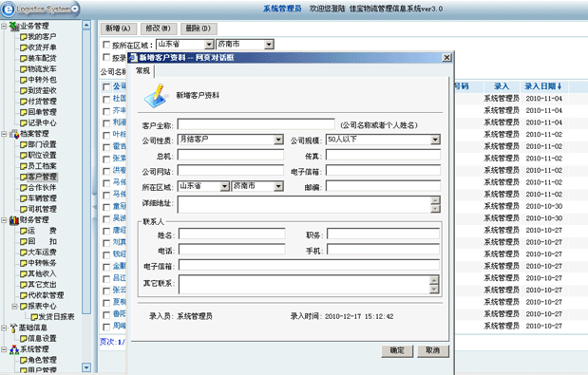The width and height of the screenshot is (588, 375).
Task: Click the folder icon beside 职位设置
Action: pos(24,156)
